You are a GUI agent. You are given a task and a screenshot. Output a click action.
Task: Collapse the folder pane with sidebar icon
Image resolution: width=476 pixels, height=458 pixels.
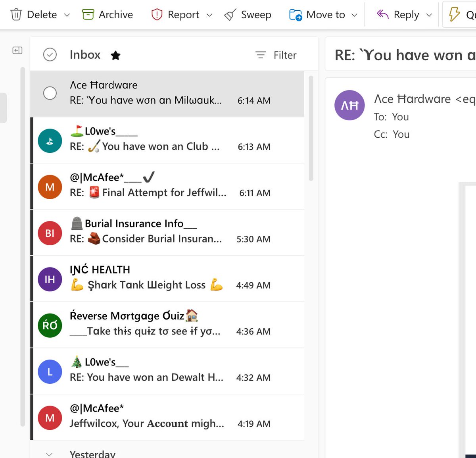(x=17, y=50)
